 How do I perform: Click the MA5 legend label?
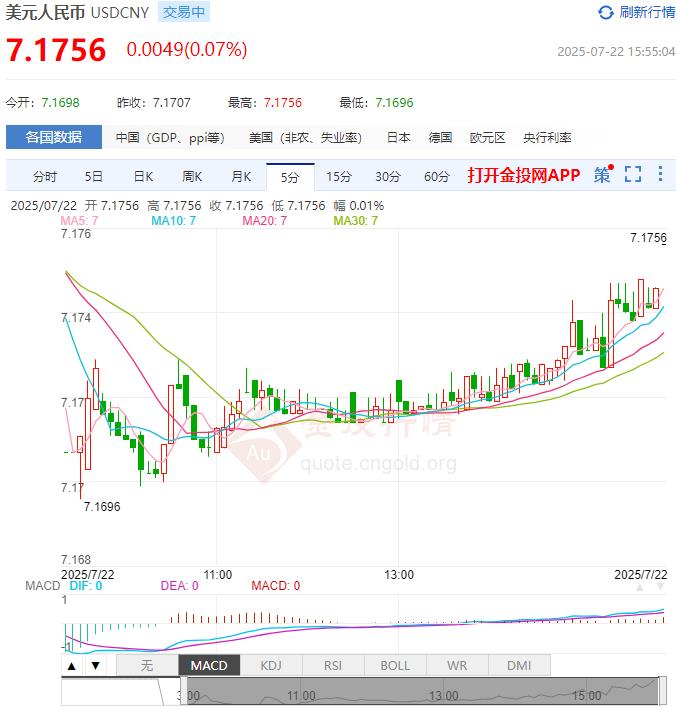click(79, 221)
